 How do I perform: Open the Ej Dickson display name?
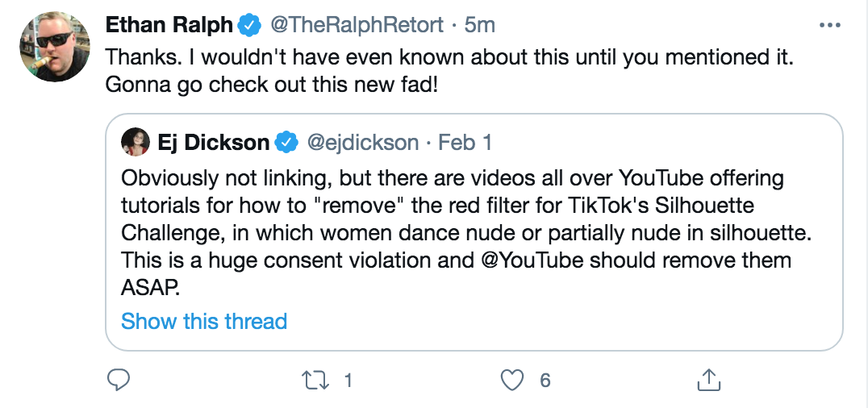(213, 143)
